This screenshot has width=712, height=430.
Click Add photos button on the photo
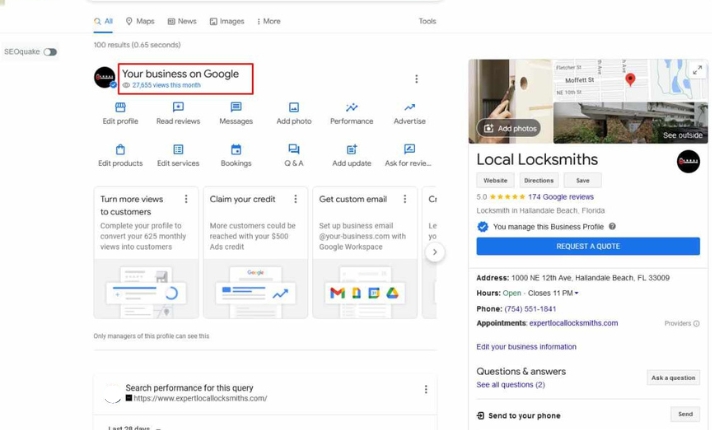tap(509, 128)
